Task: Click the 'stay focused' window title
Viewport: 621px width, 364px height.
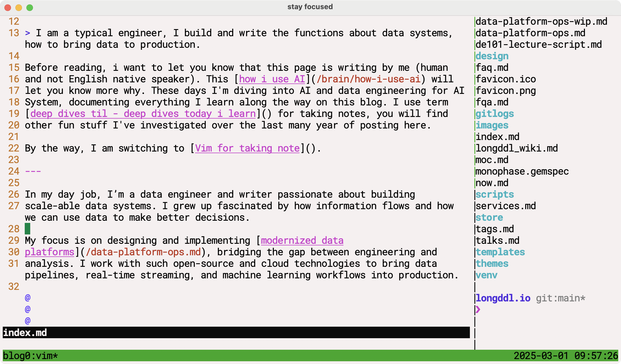Action: click(x=310, y=7)
